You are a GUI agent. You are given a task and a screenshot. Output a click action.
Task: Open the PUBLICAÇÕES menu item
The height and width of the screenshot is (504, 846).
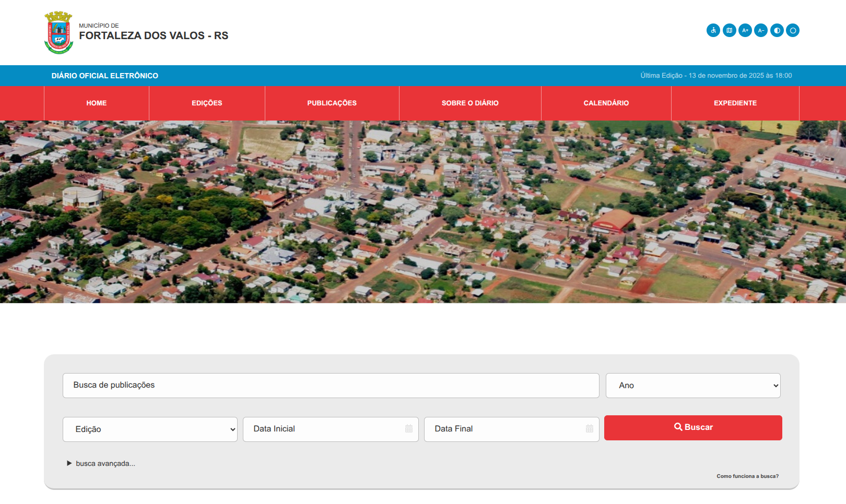(x=332, y=103)
